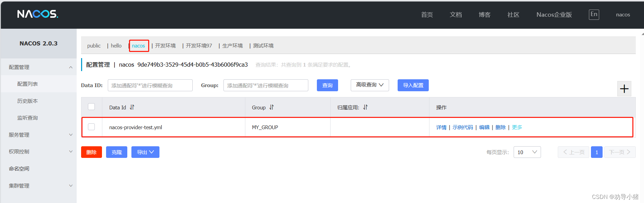Viewport: 644px width, 203px height.
Task: Focus the Group search input field
Action: (x=266, y=85)
